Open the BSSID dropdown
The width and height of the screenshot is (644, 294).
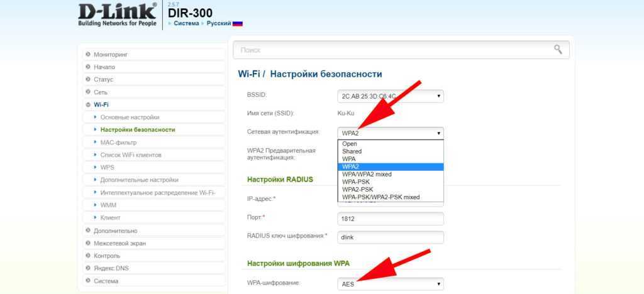point(390,96)
